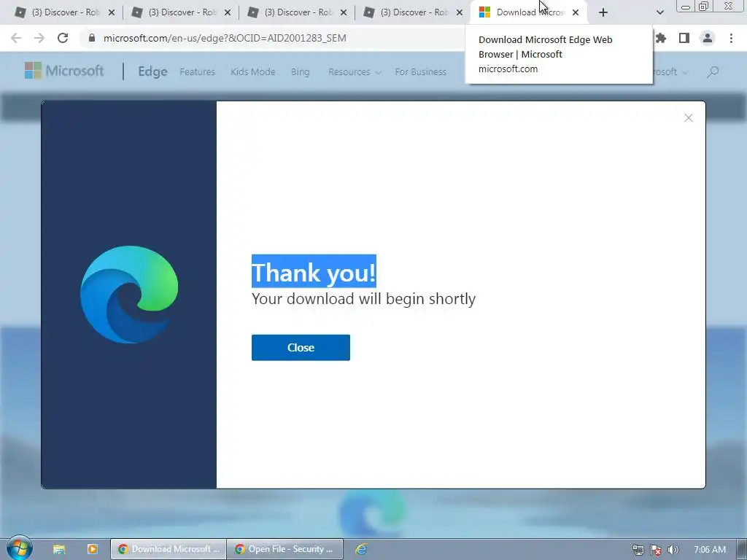Screen dimensions: 747x560
Task: Open the media player taskbar icon
Action: (x=93, y=549)
